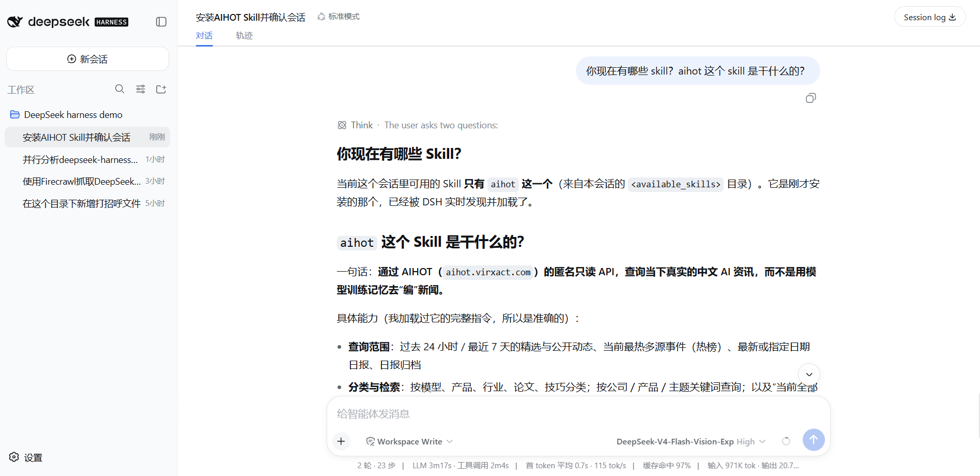Start a 新会话 new conversation
The height and width of the screenshot is (476, 980).
[x=87, y=59]
